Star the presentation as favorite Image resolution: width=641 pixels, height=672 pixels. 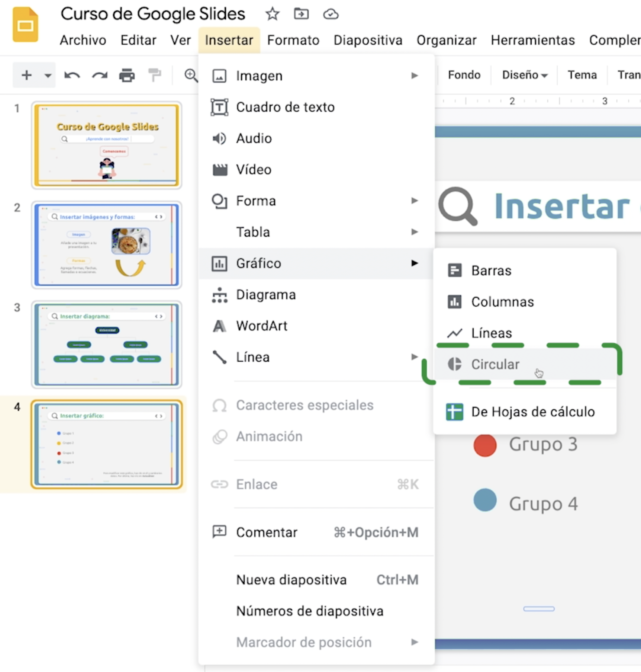point(272,14)
